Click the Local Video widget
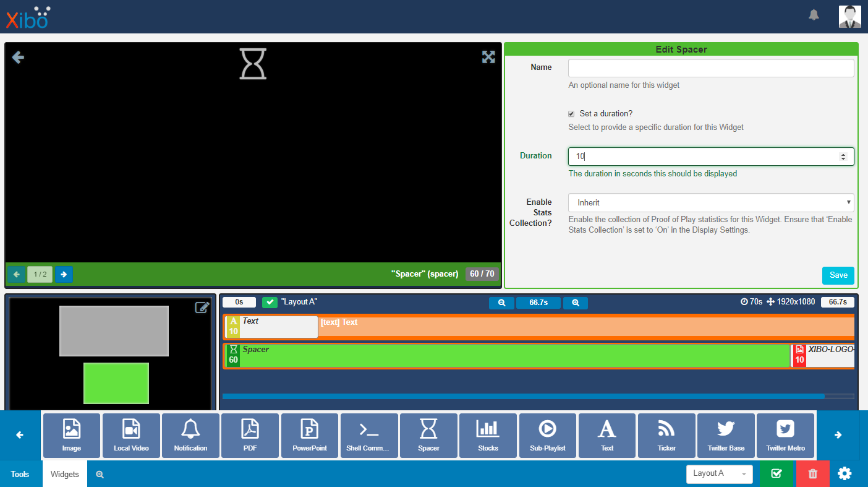 coord(131,435)
